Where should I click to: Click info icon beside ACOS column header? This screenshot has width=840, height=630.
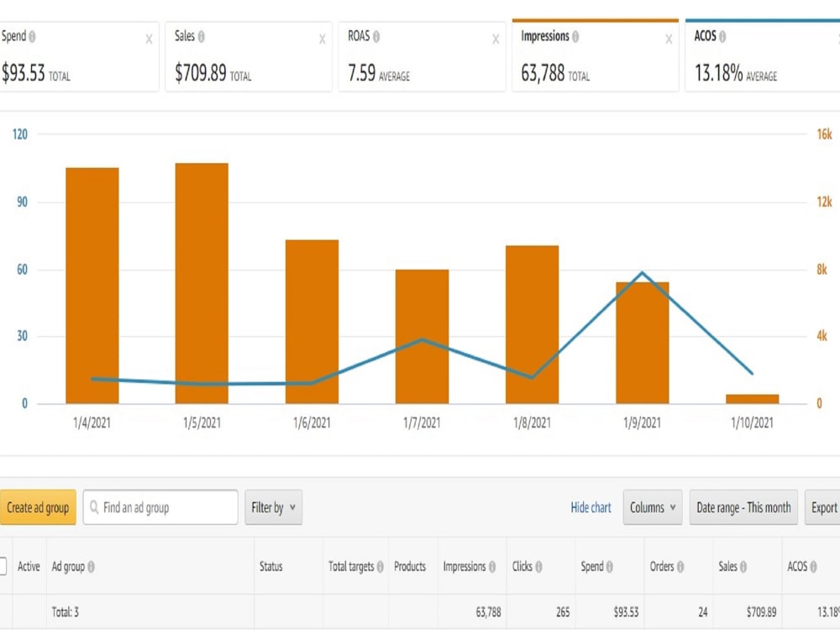(813, 566)
